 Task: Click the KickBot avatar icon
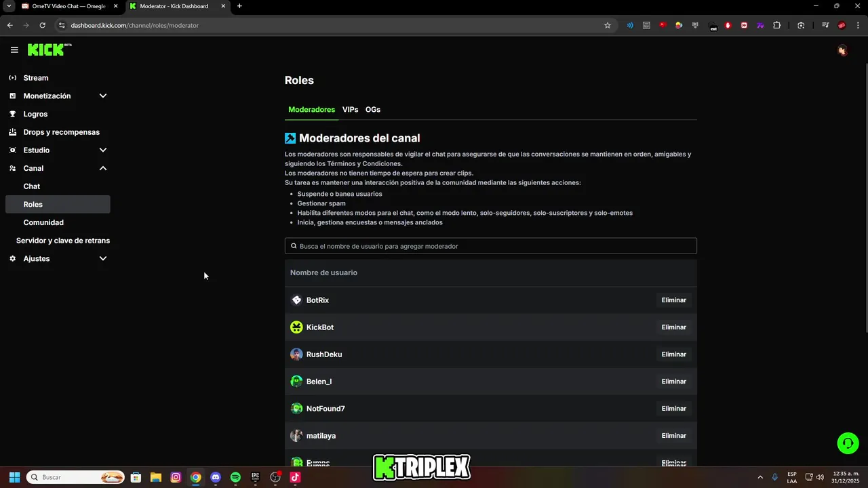pos(296,327)
